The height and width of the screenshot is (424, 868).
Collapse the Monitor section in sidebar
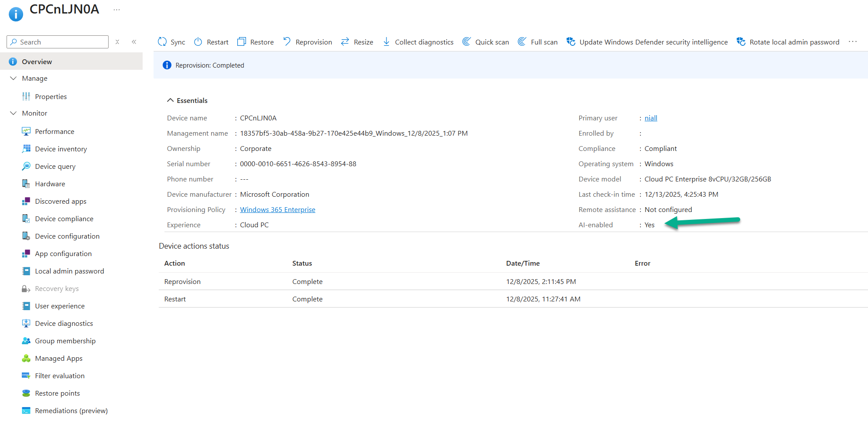[14, 113]
